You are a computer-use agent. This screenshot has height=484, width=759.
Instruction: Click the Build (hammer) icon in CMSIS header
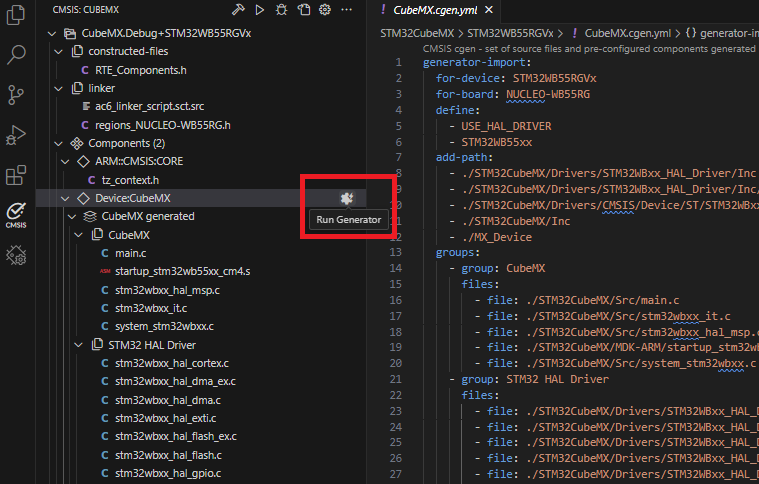pos(237,9)
